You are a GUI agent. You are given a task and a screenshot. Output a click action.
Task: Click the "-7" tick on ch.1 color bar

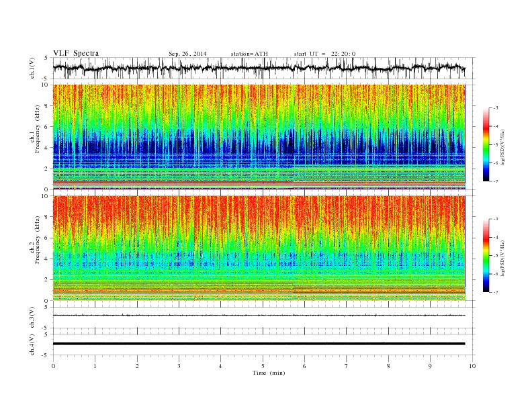(496, 181)
